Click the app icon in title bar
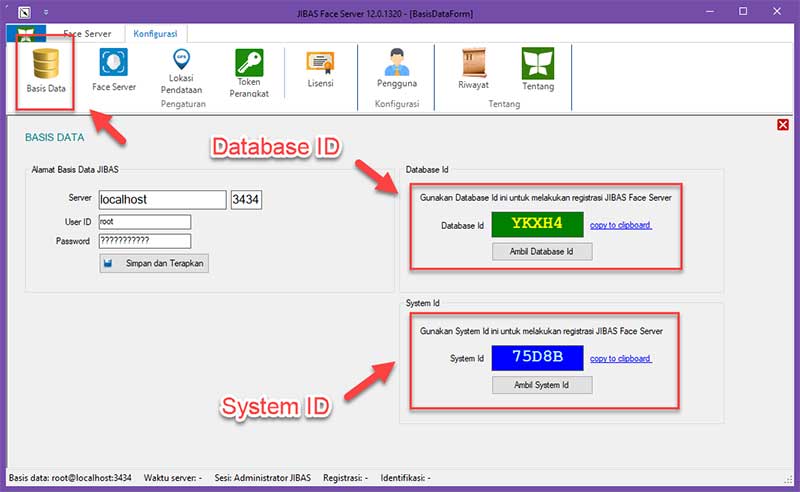 tap(24, 12)
